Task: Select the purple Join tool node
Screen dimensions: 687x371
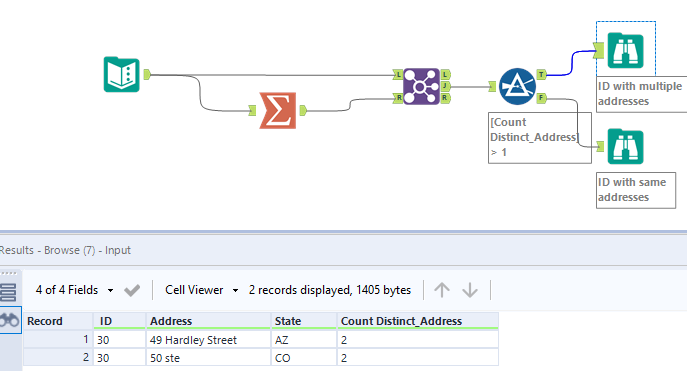Action: tap(421, 86)
